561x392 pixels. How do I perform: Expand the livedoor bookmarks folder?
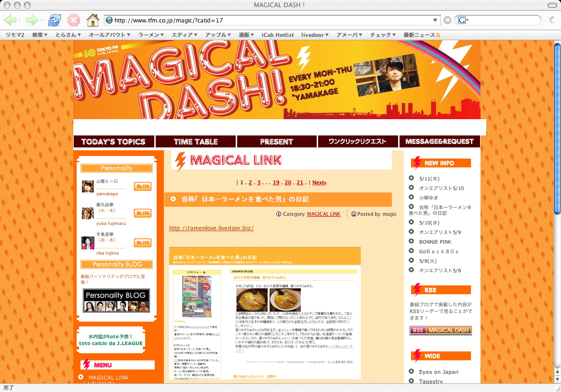(315, 34)
